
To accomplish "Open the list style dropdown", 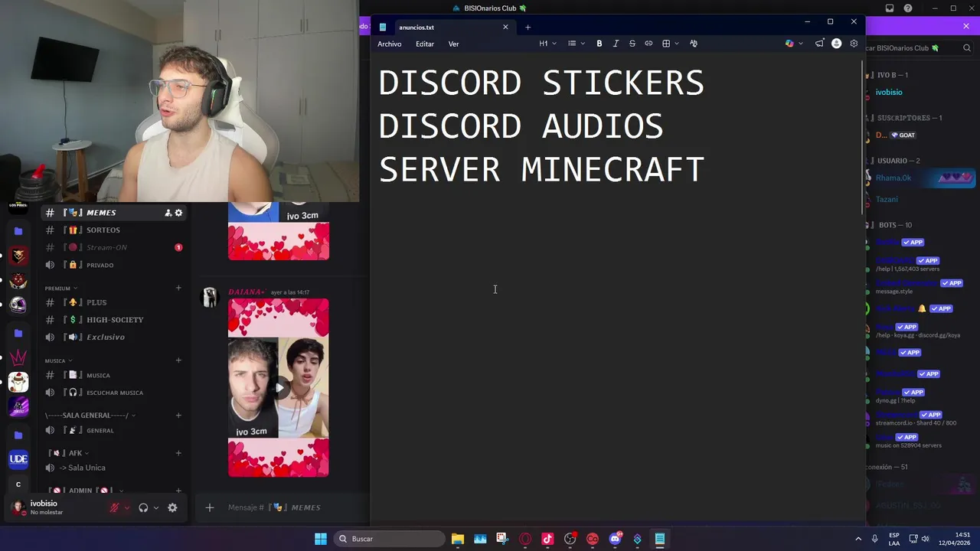I will (x=577, y=44).
